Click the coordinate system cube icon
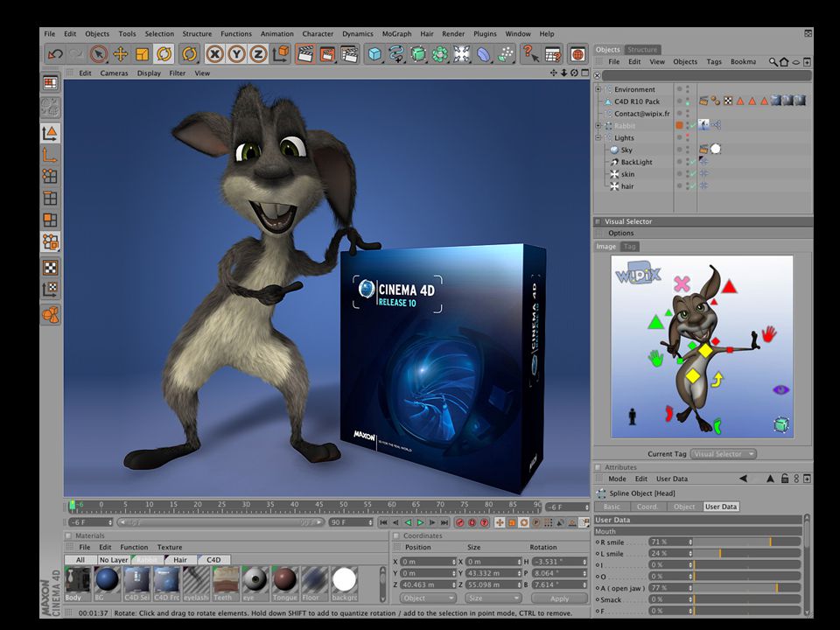840x630 pixels. (x=281, y=53)
